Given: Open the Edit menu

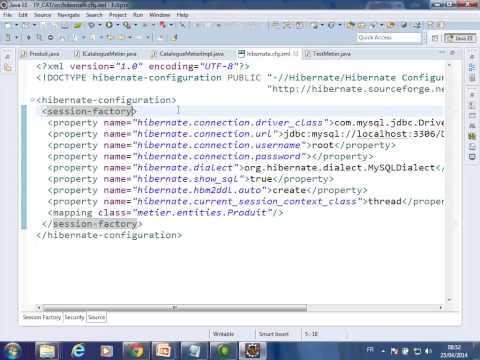Looking at the screenshot, I should [23, 15].
